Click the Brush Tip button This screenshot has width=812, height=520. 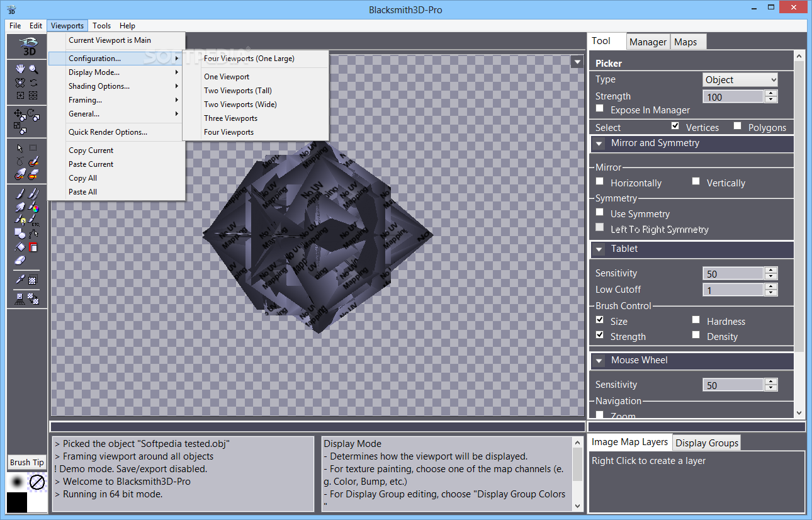tap(26, 462)
